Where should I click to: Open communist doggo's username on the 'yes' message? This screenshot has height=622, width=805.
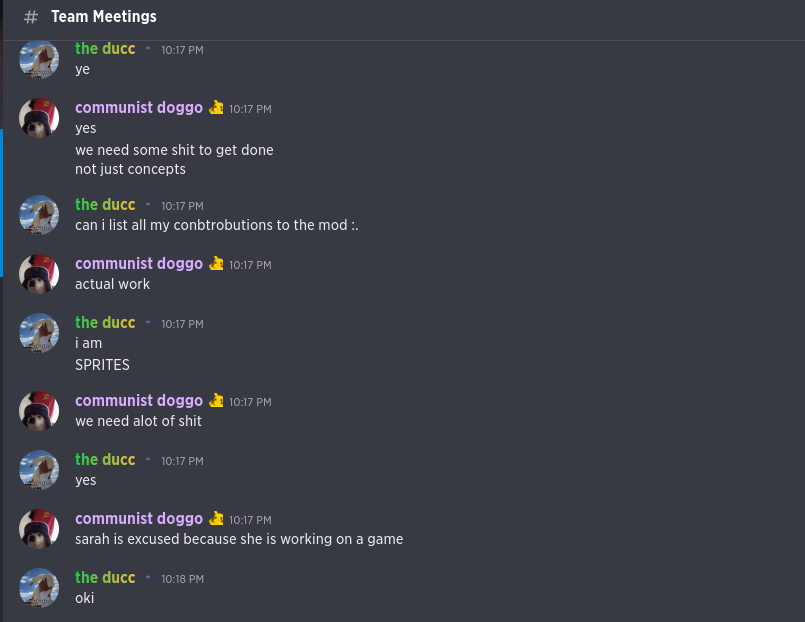pos(139,107)
